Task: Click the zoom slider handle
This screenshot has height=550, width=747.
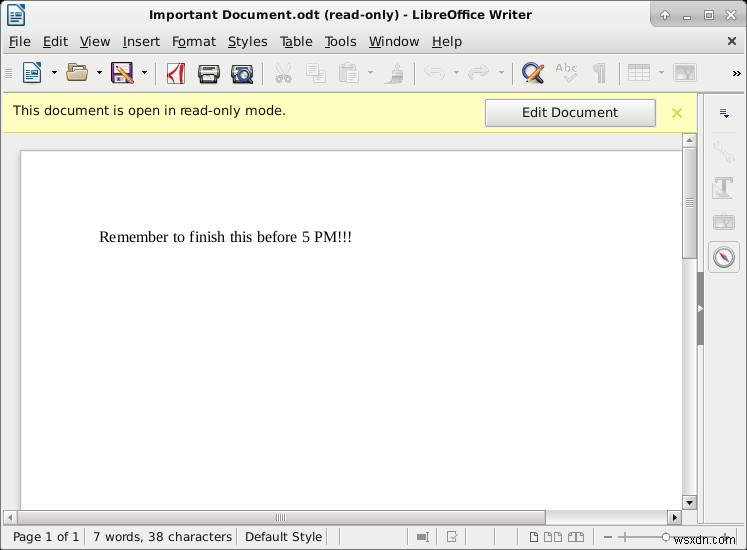Action: click(666, 537)
